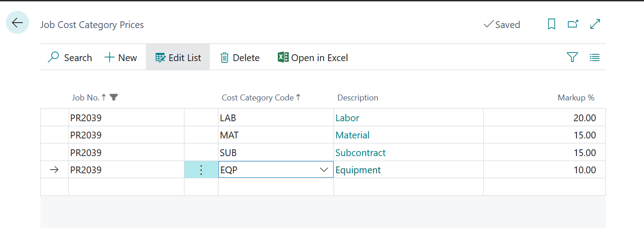Switch layout using the list view icon
This screenshot has height=228, width=644.
pos(595,57)
